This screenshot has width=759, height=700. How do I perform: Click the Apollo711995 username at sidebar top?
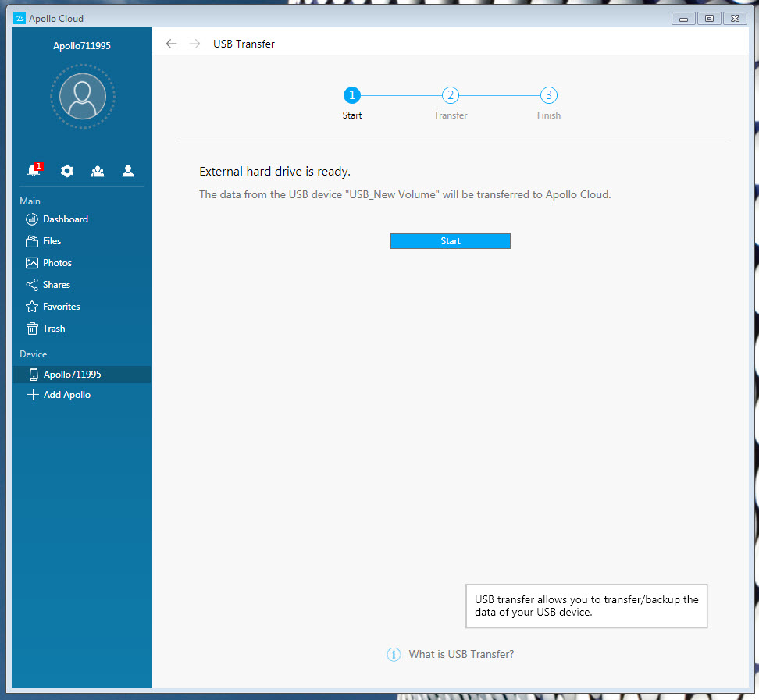(82, 45)
